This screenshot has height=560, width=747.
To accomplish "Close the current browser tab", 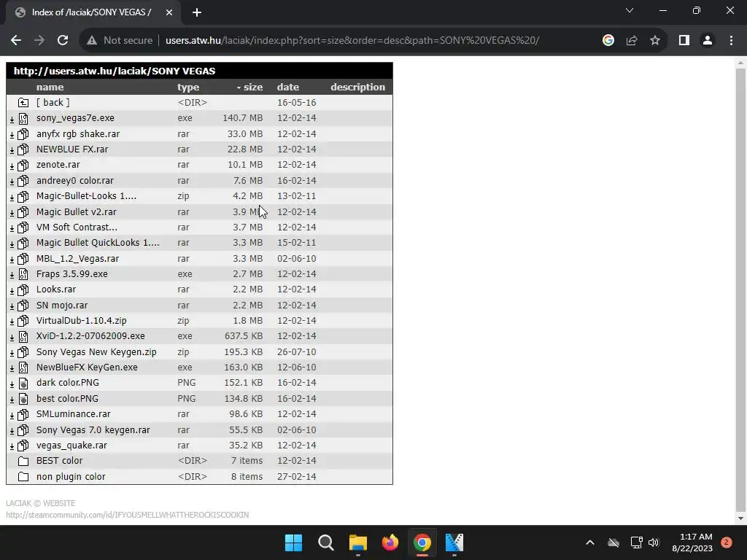I will [x=169, y=12].
